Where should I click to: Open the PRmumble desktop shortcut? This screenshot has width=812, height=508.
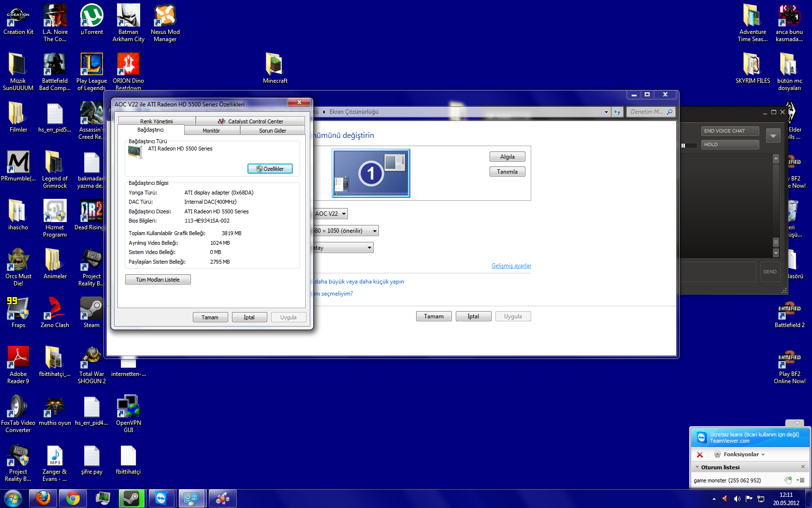[18, 166]
